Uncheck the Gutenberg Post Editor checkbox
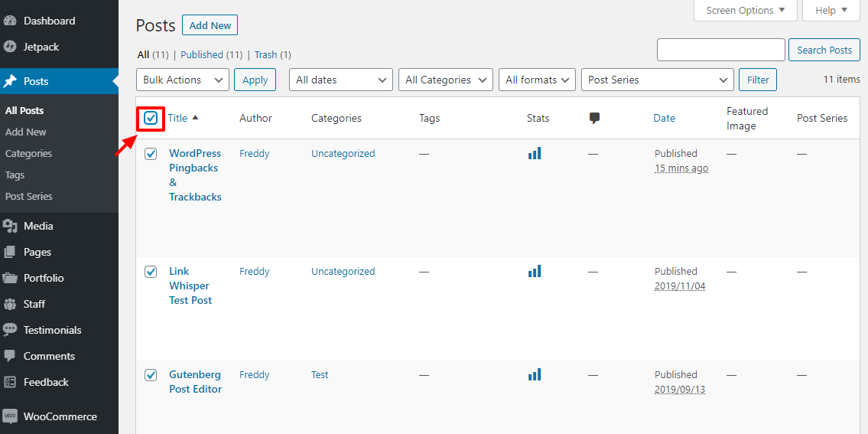The height and width of the screenshot is (434, 868). pyautogui.click(x=151, y=375)
